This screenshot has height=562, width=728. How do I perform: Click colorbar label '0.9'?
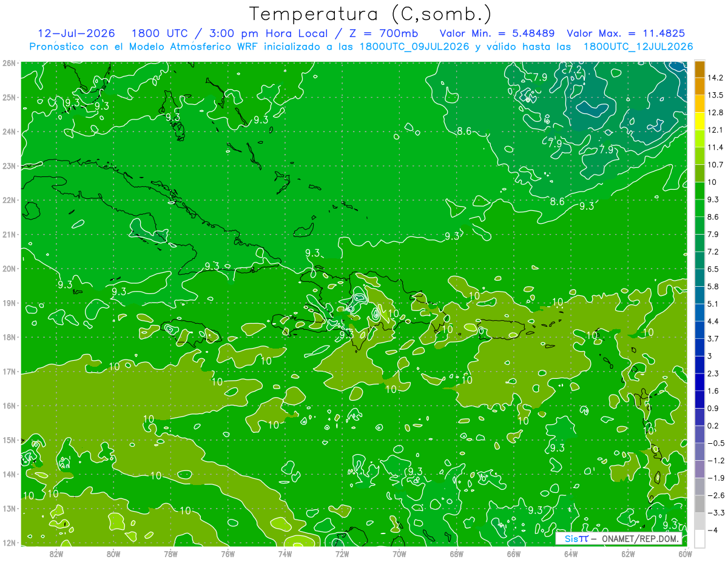[x=714, y=408]
